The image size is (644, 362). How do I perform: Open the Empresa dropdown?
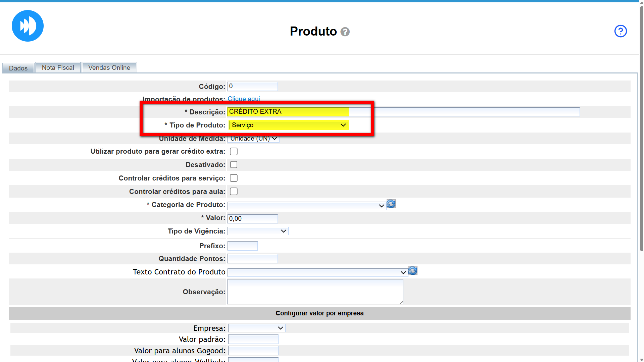(x=257, y=328)
